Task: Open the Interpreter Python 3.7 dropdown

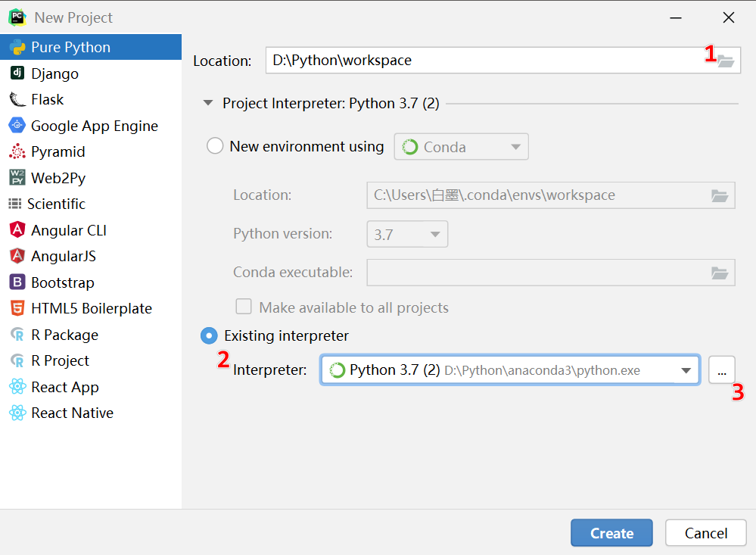Action: (x=686, y=370)
